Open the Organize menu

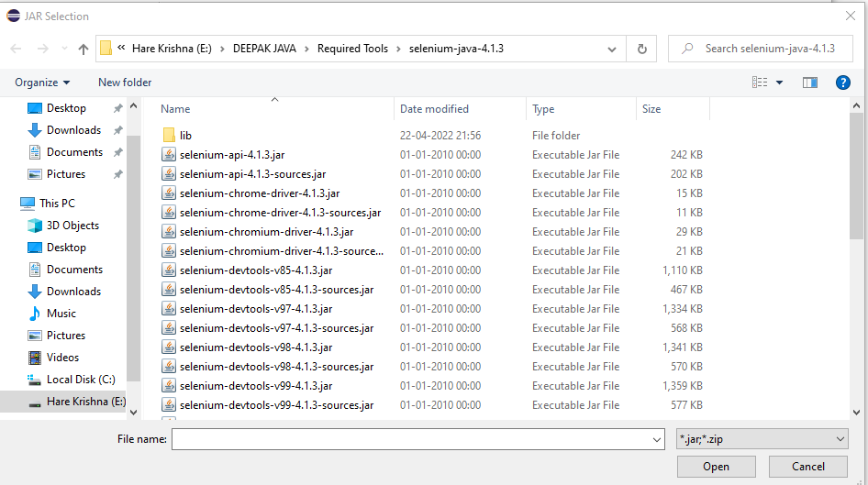(42, 83)
